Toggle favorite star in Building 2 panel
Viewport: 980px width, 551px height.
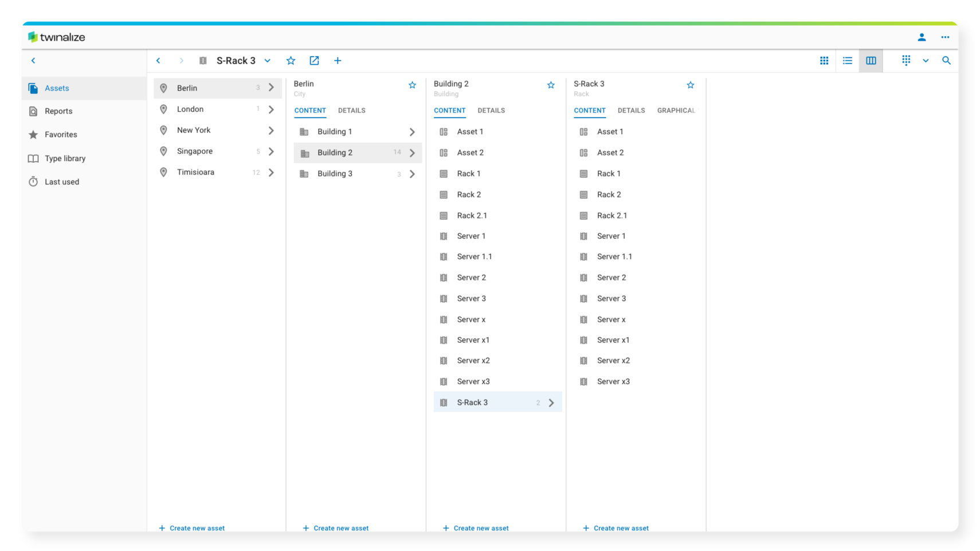(551, 85)
